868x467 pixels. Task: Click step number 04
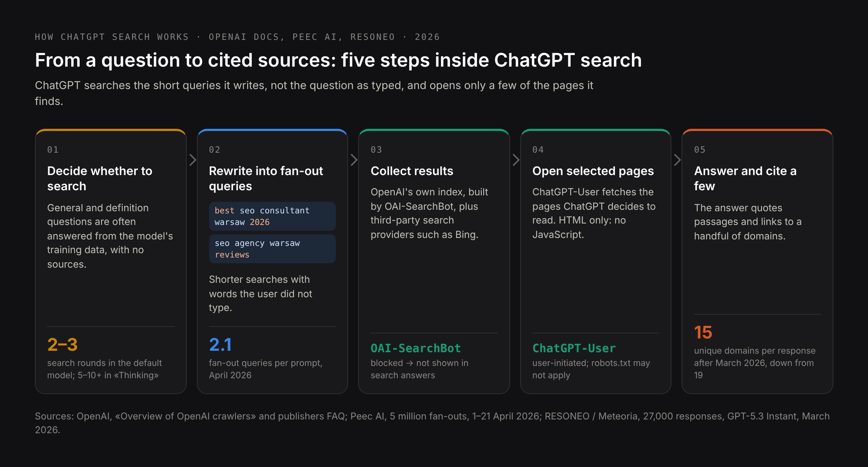click(538, 150)
